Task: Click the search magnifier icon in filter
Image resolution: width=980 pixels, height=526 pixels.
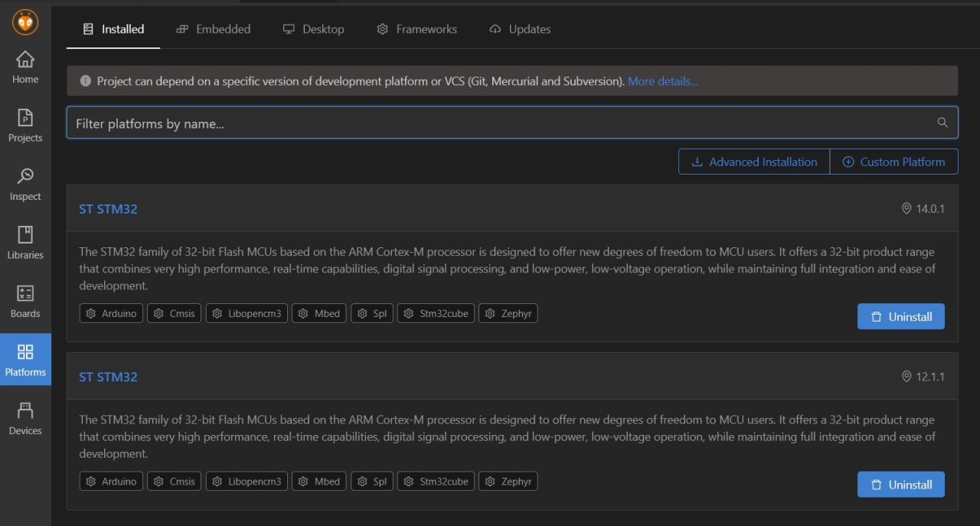Action: pos(942,123)
